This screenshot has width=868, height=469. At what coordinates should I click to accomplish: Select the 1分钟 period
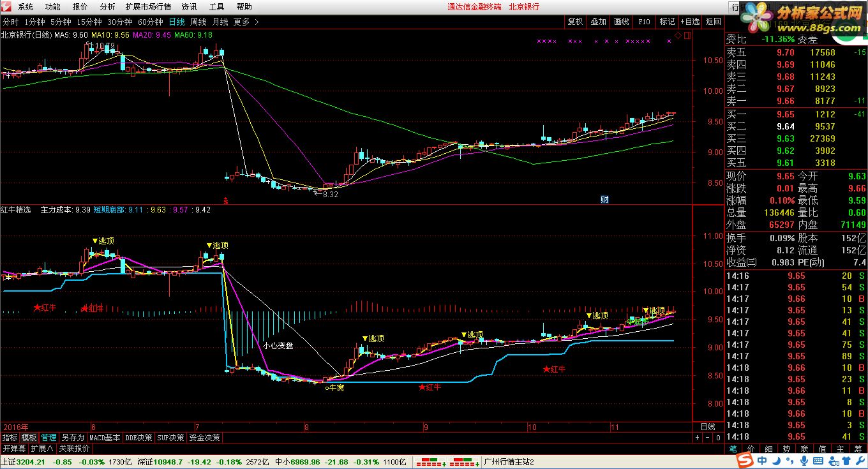pyautogui.click(x=34, y=22)
